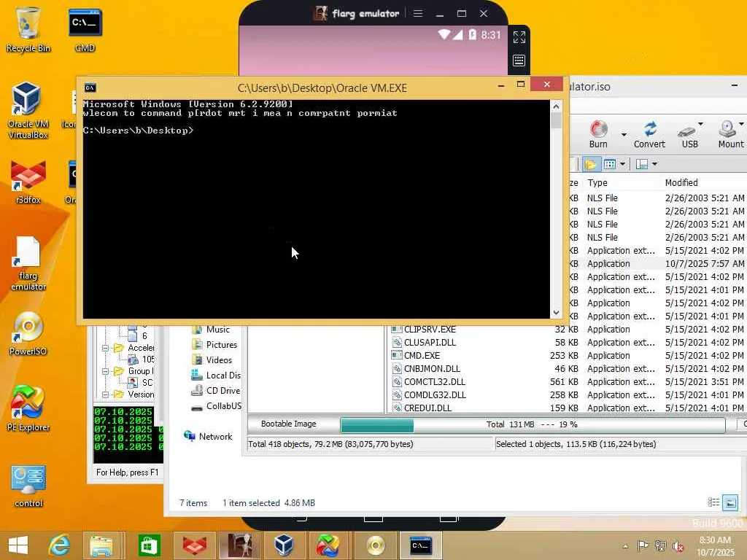Switch to PE Explorer taskbar button

click(328, 545)
